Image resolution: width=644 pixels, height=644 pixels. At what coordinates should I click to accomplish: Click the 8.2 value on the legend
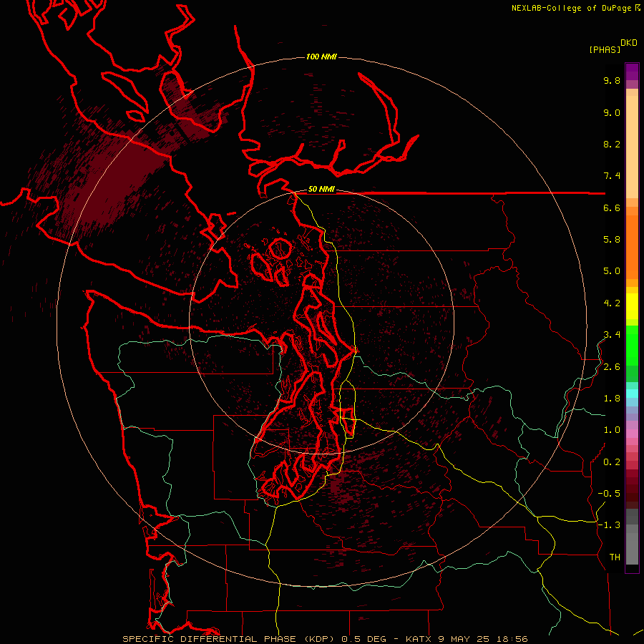pos(612,144)
